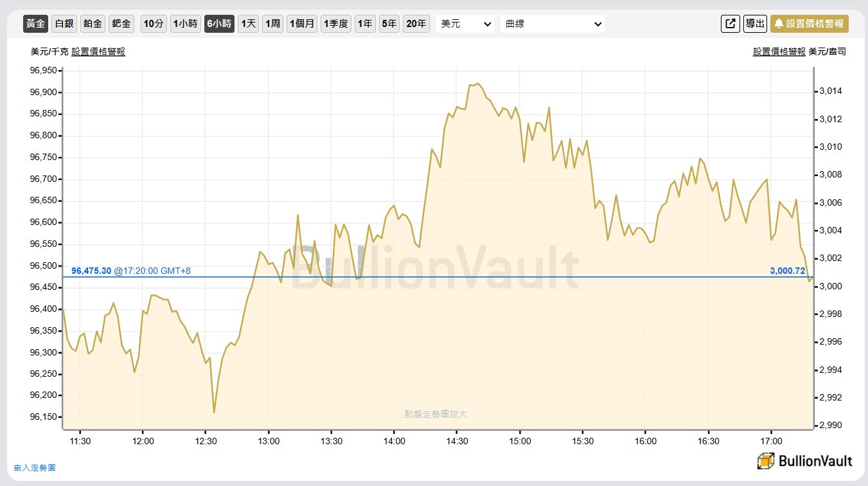Viewport: 868px width, 486px height.
Task: Click the 96,475.30 current price label
Action: point(91,271)
